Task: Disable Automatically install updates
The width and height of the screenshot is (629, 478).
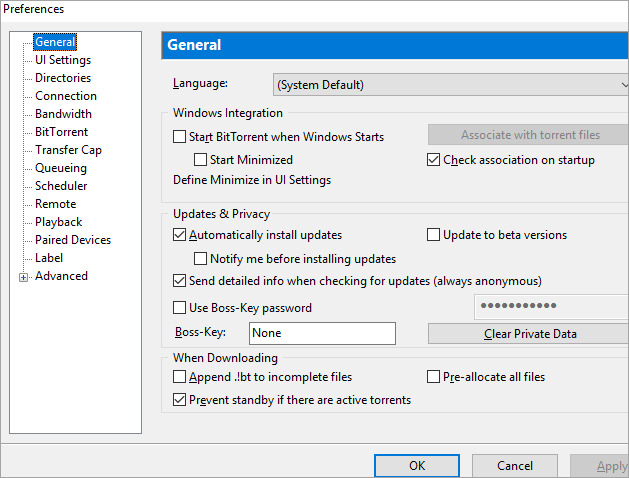Action: (x=180, y=236)
